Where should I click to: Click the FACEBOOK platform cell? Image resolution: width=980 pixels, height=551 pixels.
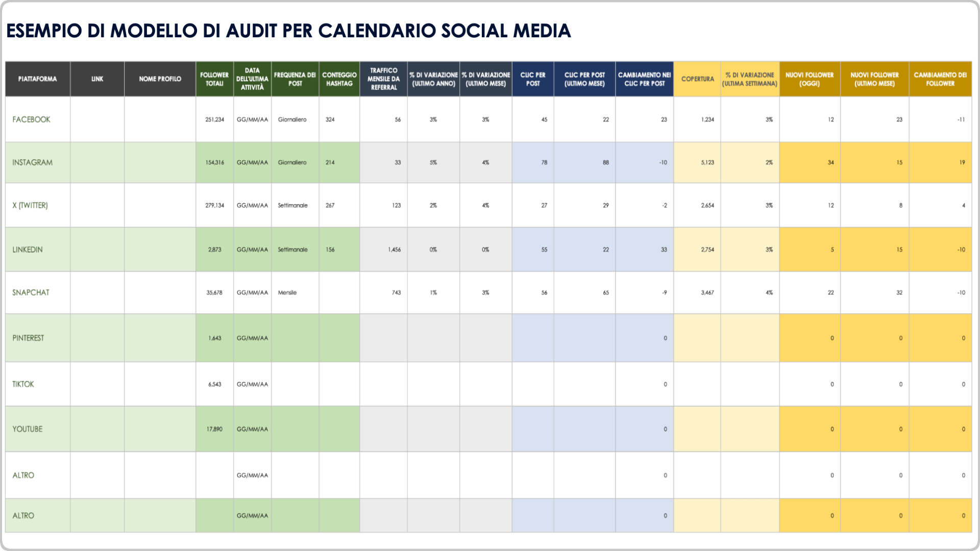pos(38,119)
